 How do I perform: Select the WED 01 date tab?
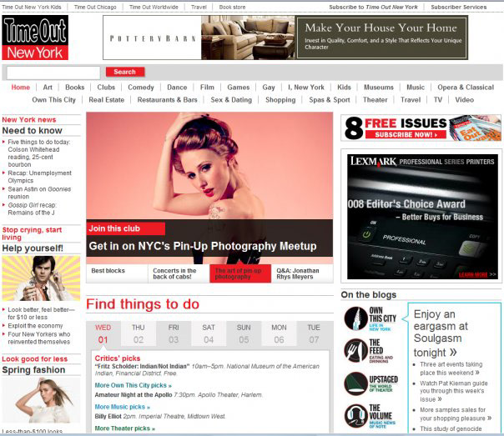[x=103, y=333]
